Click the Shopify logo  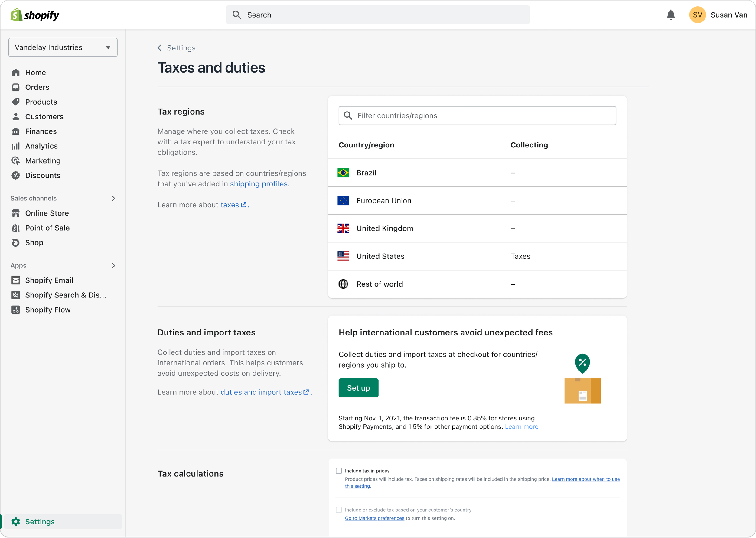tap(35, 15)
